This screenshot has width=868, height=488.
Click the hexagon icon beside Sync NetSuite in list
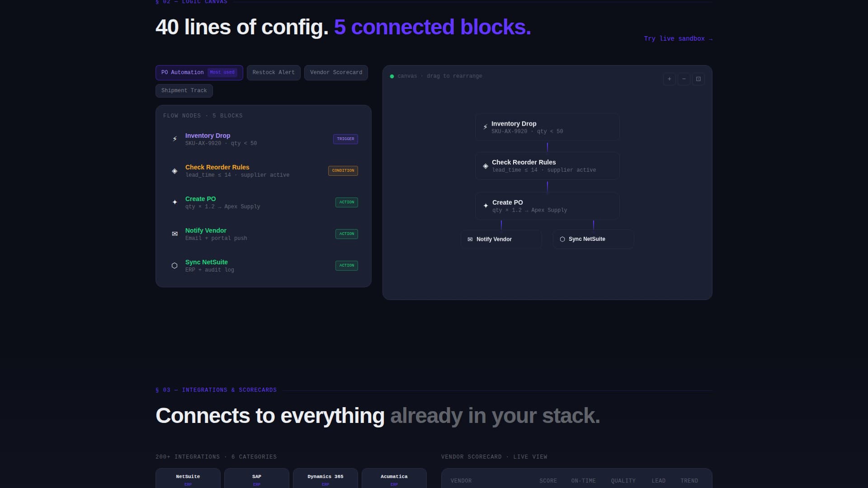click(175, 266)
